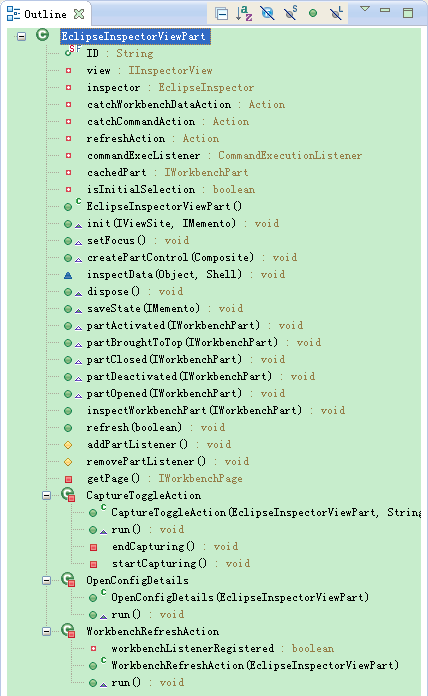
Task: Click the OpenConfigDetails class icon
Action: pyautogui.click(x=68, y=580)
